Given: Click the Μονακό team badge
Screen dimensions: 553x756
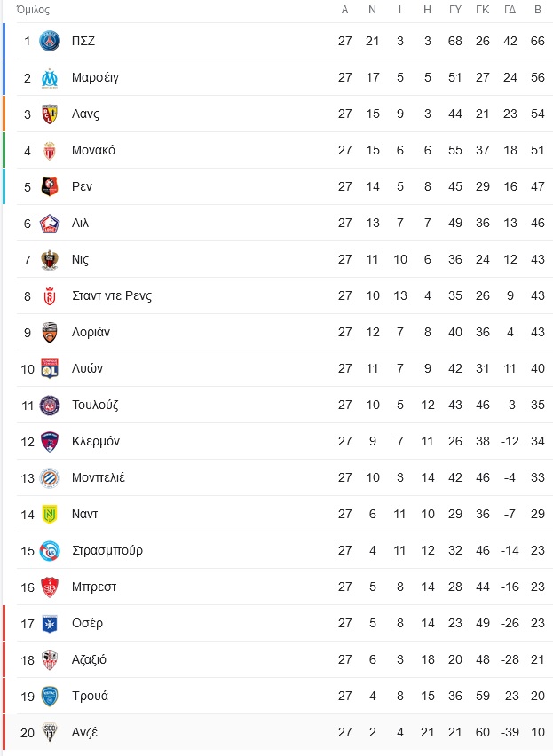Looking at the screenshot, I should tap(50, 151).
